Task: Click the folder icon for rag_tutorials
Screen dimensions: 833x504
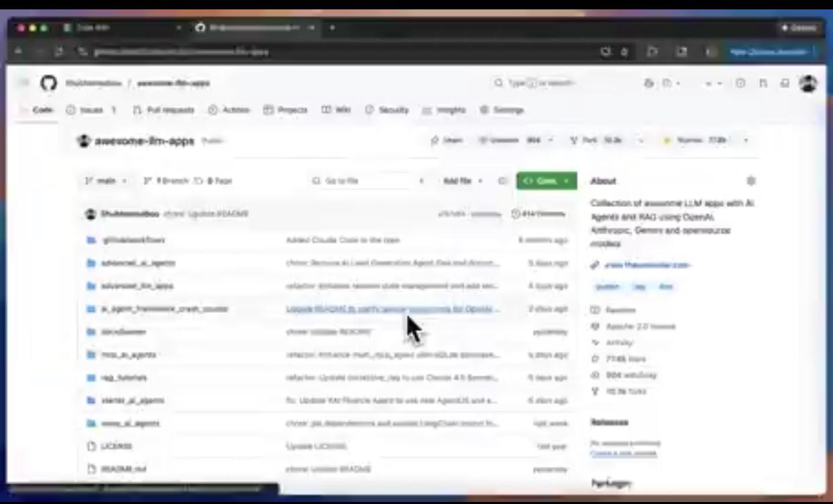Action: point(91,377)
